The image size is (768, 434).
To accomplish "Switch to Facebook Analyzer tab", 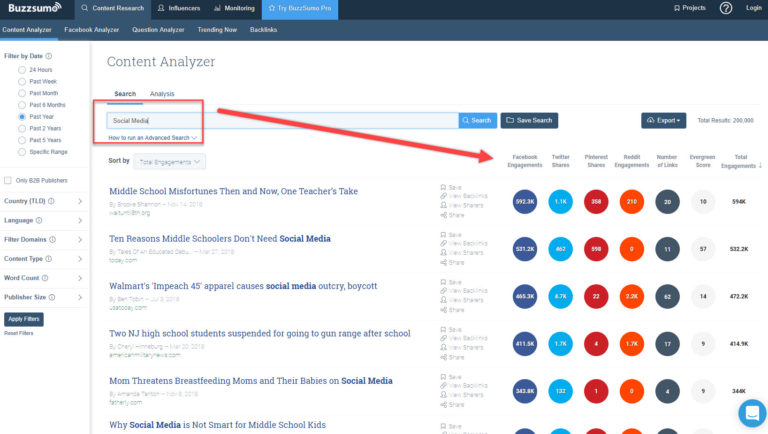I will point(92,30).
